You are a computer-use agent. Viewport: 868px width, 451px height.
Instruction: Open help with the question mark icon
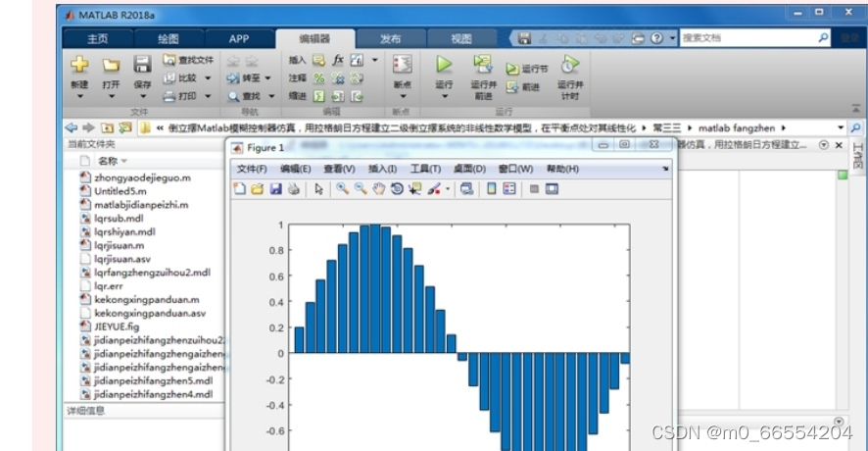click(x=656, y=37)
